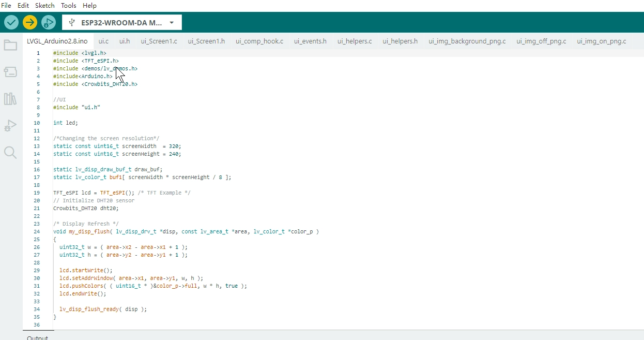
Task: Click the 'void my_disp_flush' function line
Action: [186, 231]
